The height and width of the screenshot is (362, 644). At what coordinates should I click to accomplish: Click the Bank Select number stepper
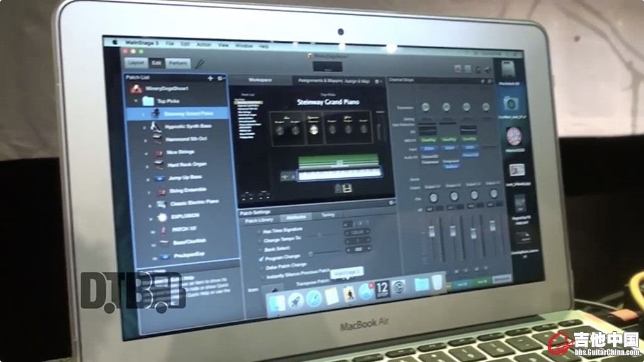click(357, 241)
